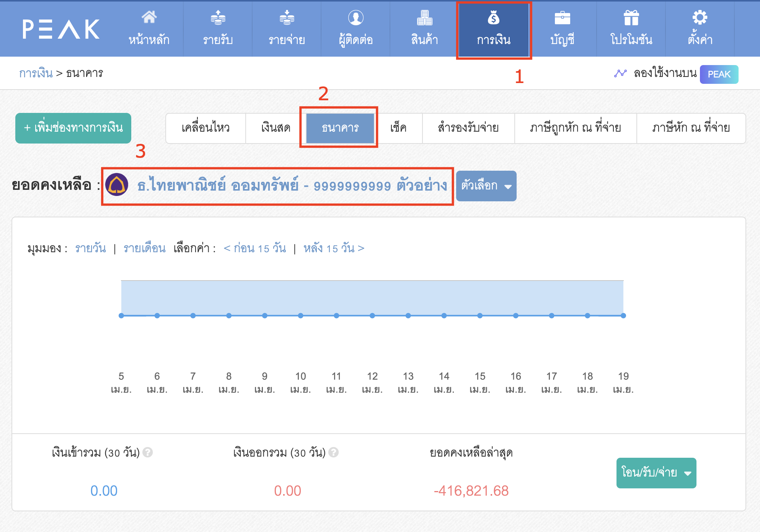Open the รายรับ income menu
The height and width of the screenshot is (532, 760).
coord(218,29)
